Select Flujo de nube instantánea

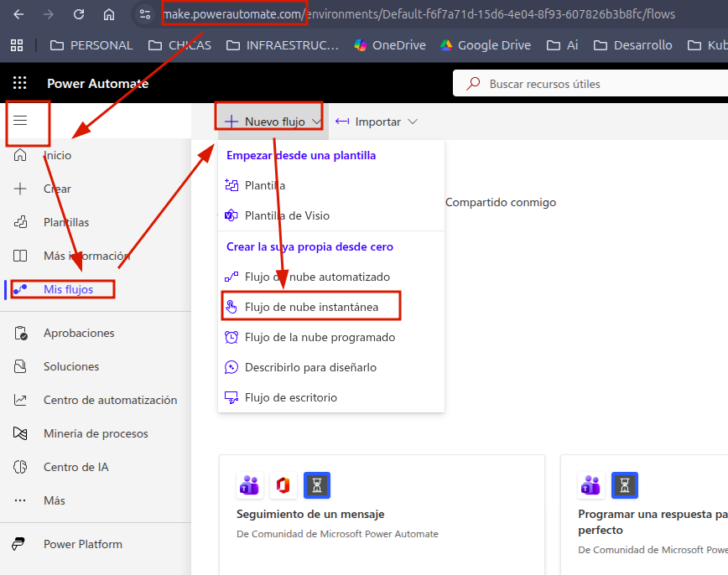pyautogui.click(x=311, y=307)
